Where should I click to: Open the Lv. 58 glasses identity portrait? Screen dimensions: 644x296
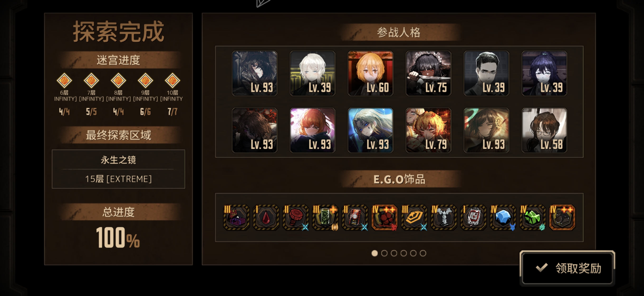point(544,130)
